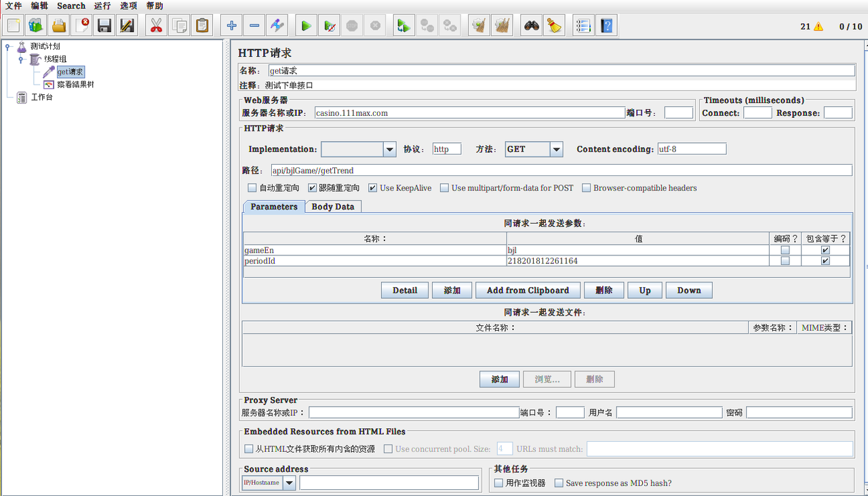Click the Open file folder icon

59,26
